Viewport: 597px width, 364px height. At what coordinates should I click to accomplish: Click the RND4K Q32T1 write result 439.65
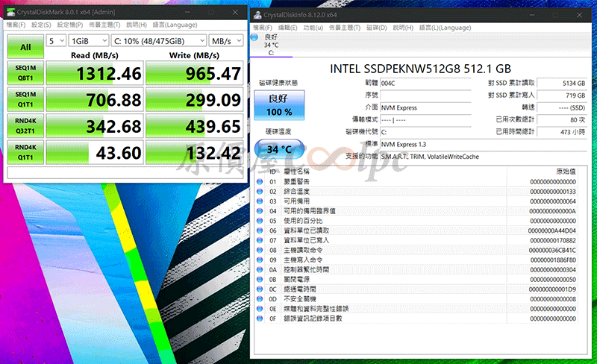pyautogui.click(x=195, y=126)
